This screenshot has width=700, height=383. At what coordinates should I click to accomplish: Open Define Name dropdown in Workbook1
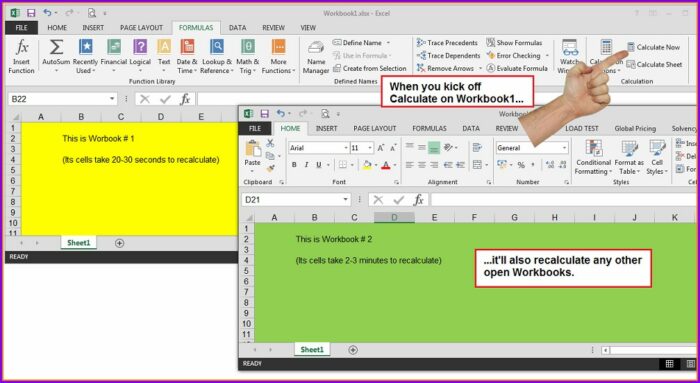(388, 43)
